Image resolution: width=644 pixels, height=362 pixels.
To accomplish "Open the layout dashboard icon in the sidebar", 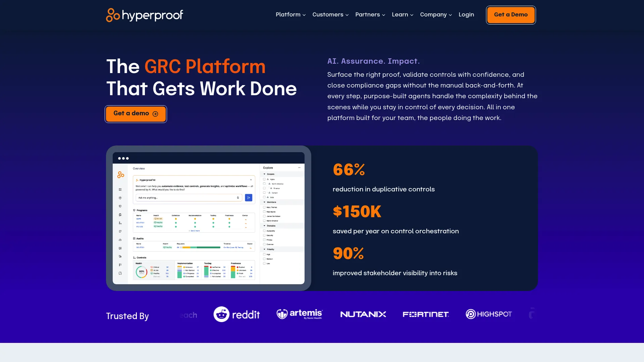I will tap(120, 189).
